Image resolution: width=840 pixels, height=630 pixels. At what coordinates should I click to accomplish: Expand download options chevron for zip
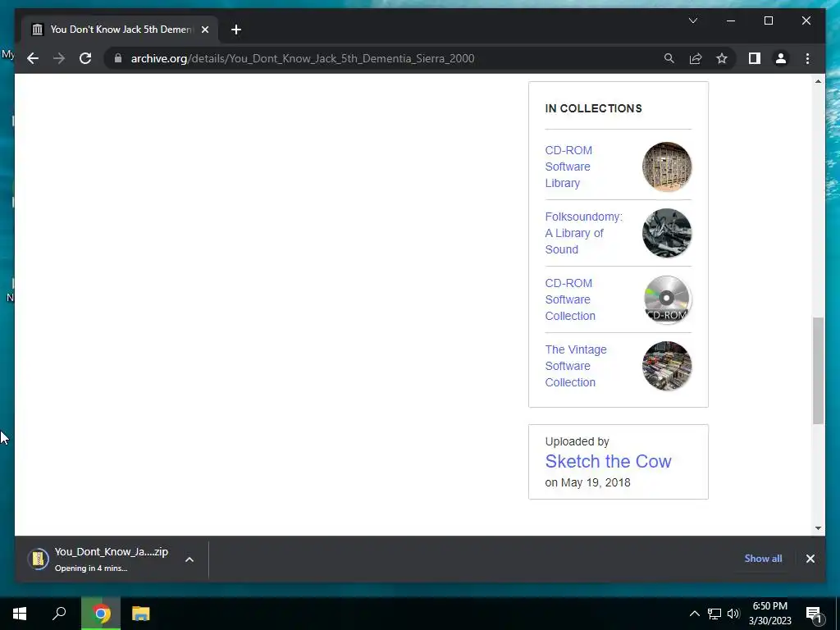189,559
